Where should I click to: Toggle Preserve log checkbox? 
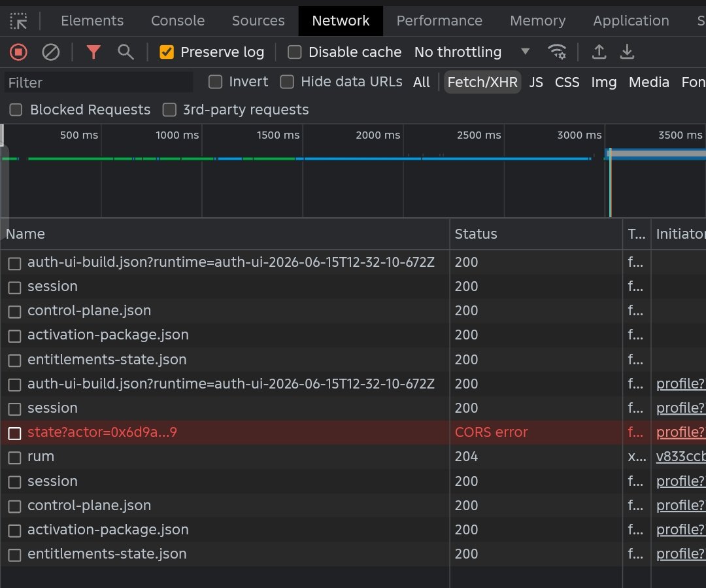[167, 52]
